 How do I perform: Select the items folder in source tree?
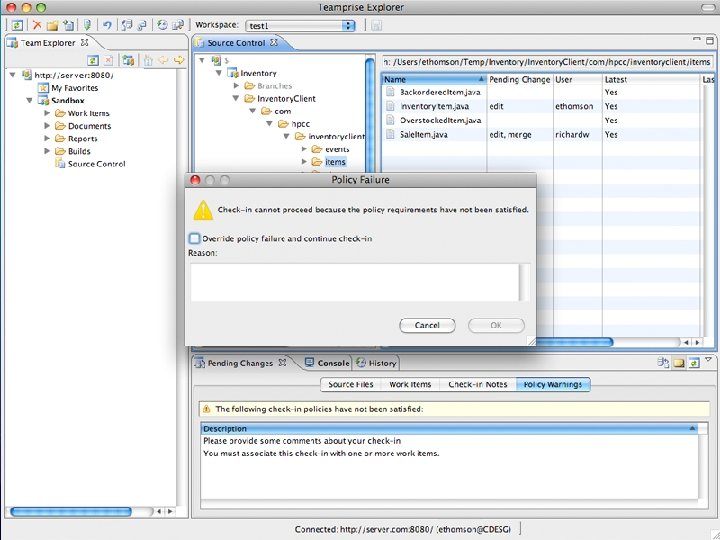329,162
